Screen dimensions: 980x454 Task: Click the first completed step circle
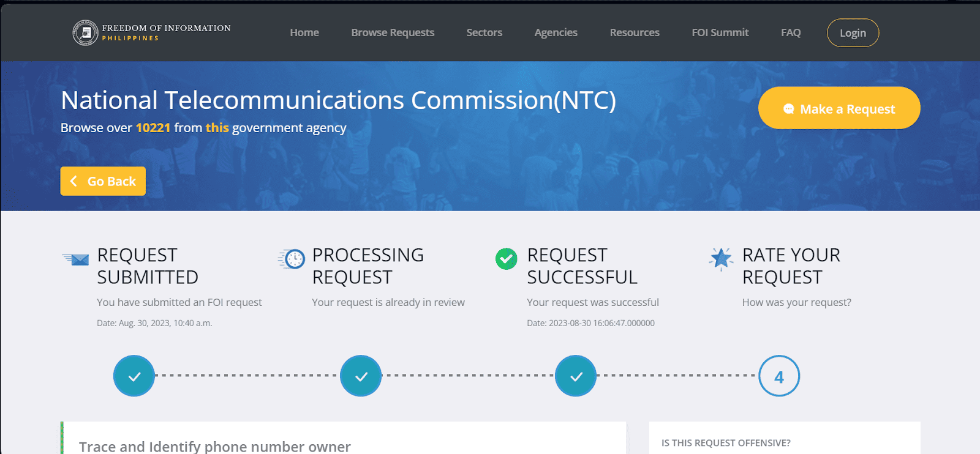coord(134,376)
